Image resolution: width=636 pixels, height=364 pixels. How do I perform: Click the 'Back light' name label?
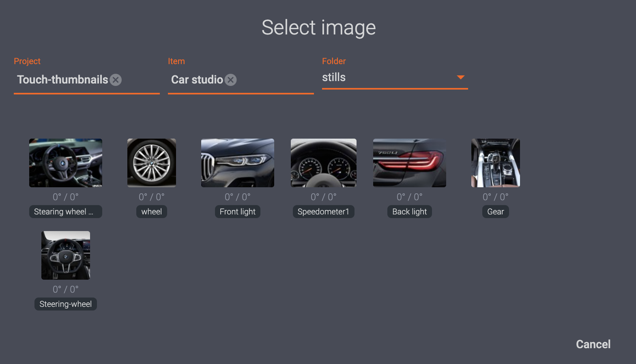(410, 212)
